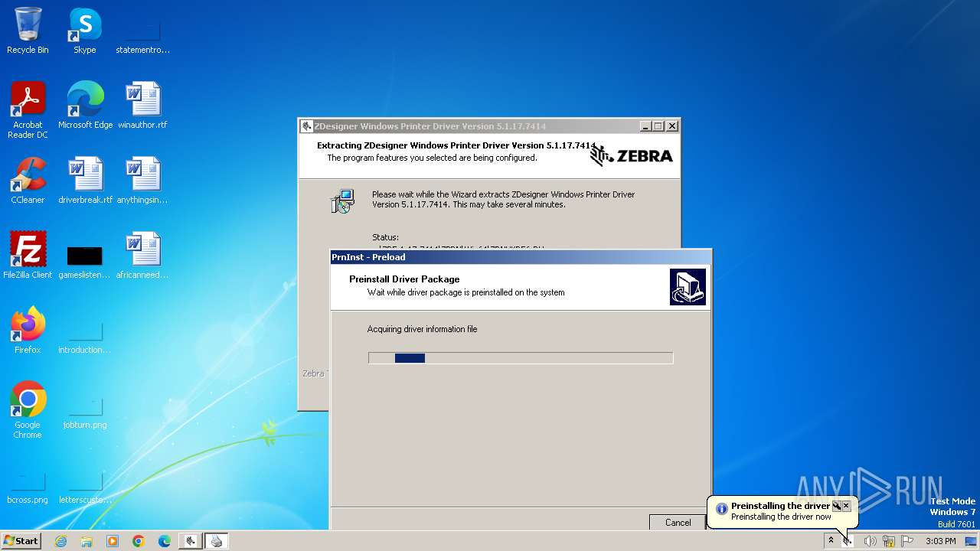980x551 pixels.
Task: Open FileZilla Client shortcut
Action: [x=28, y=256]
